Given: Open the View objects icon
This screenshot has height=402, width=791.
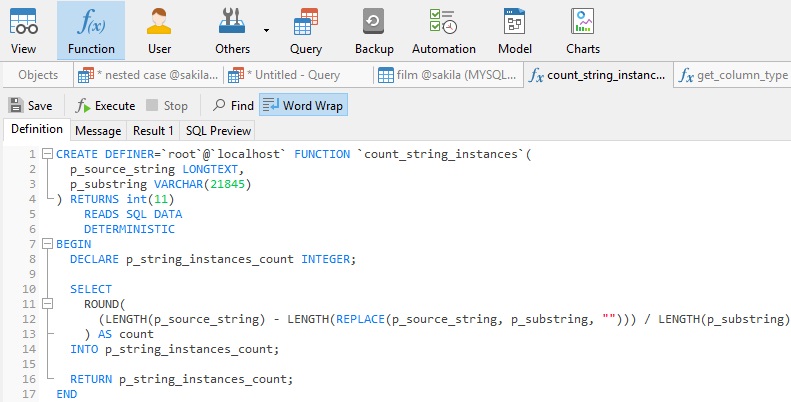Looking at the screenshot, I should point(23,31).
